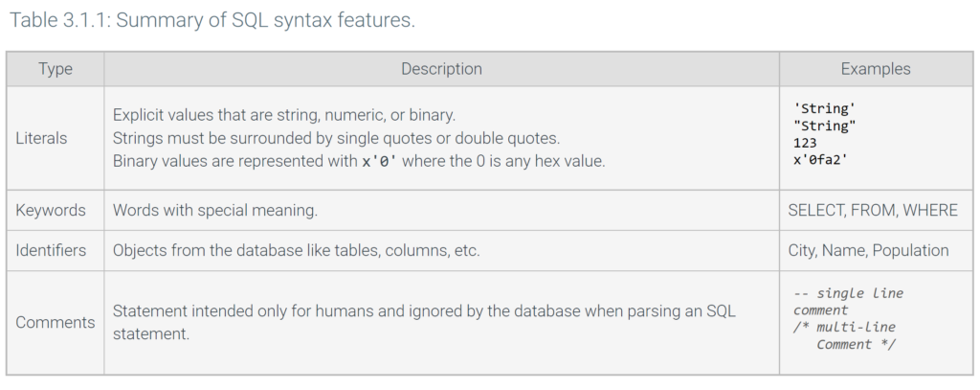Click the Identifiers row label
Image resolution: width=980 pixels, height=390 pixels.
point(51,250)
